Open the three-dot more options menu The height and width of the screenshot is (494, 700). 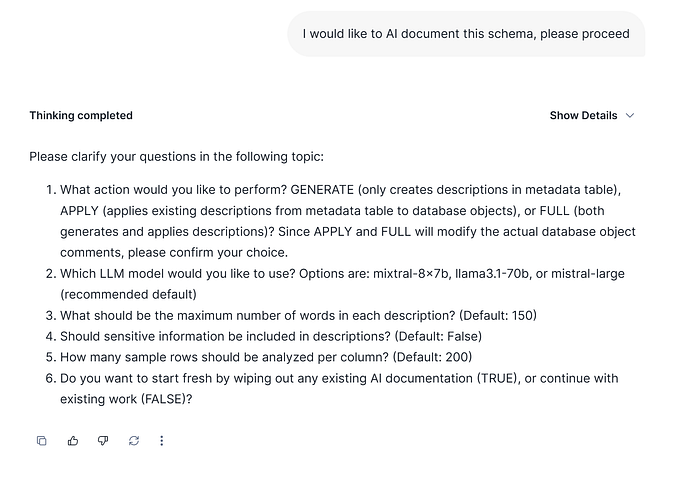tap(162, 441)
